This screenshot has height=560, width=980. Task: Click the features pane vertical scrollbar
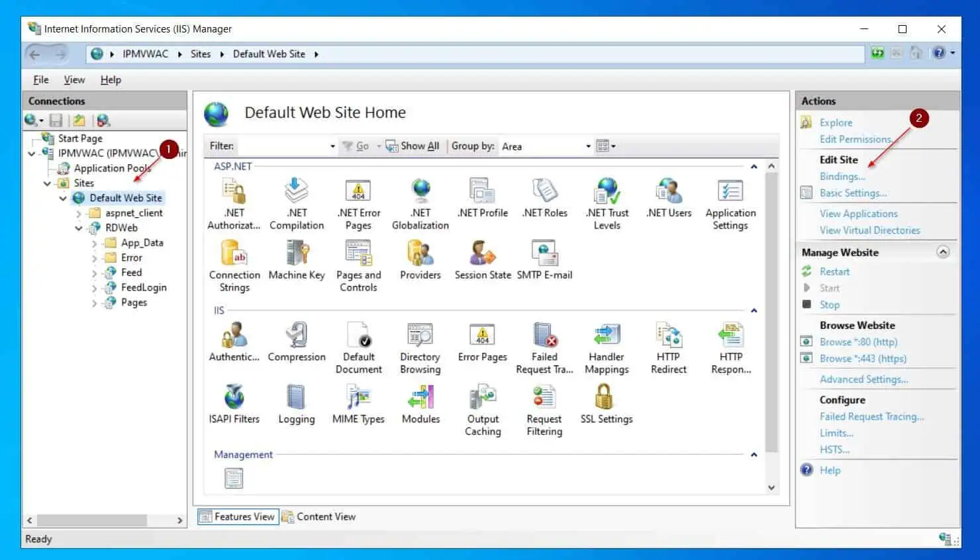[x=771, y=312]
